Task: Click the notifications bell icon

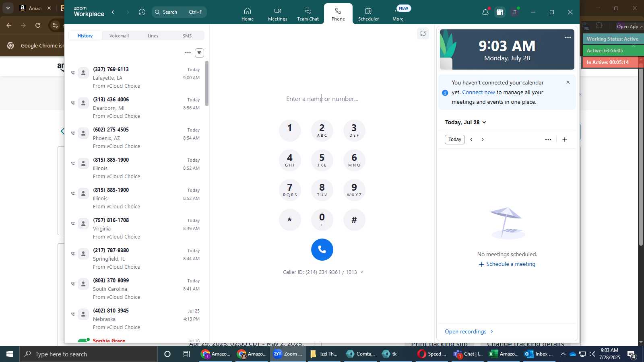Action: (x=485, y=12)
